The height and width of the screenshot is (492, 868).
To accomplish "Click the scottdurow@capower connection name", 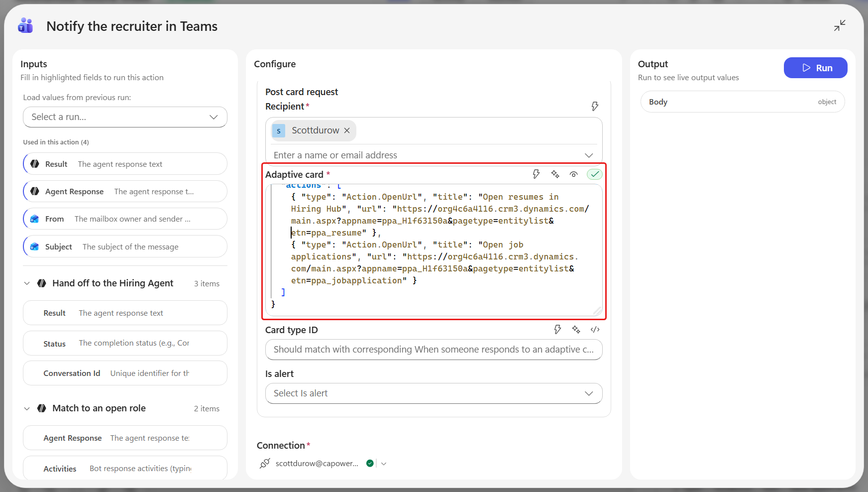I will coord(317,463).
